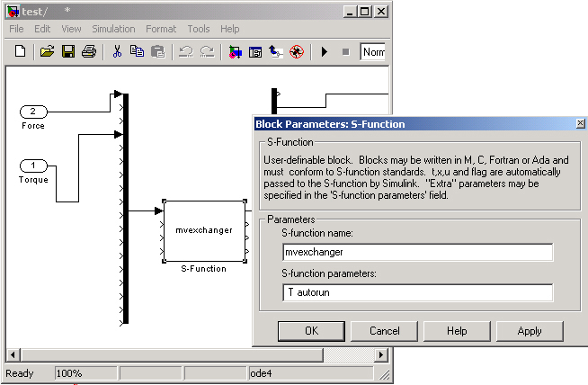Click the Print icon in the toolbar
Image resolution: width=588 pixels, height=385 pixels.
(x=88, y=52)
